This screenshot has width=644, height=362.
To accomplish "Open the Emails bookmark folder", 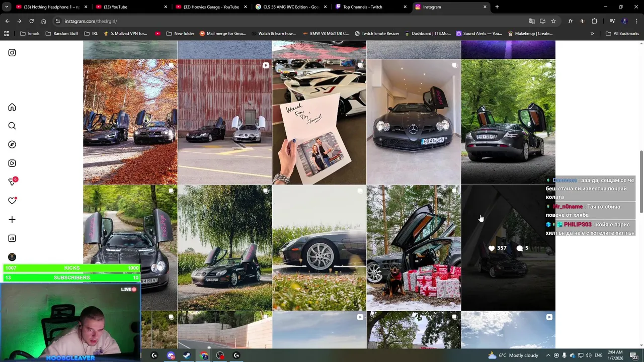I will click(x=30, y=34).
